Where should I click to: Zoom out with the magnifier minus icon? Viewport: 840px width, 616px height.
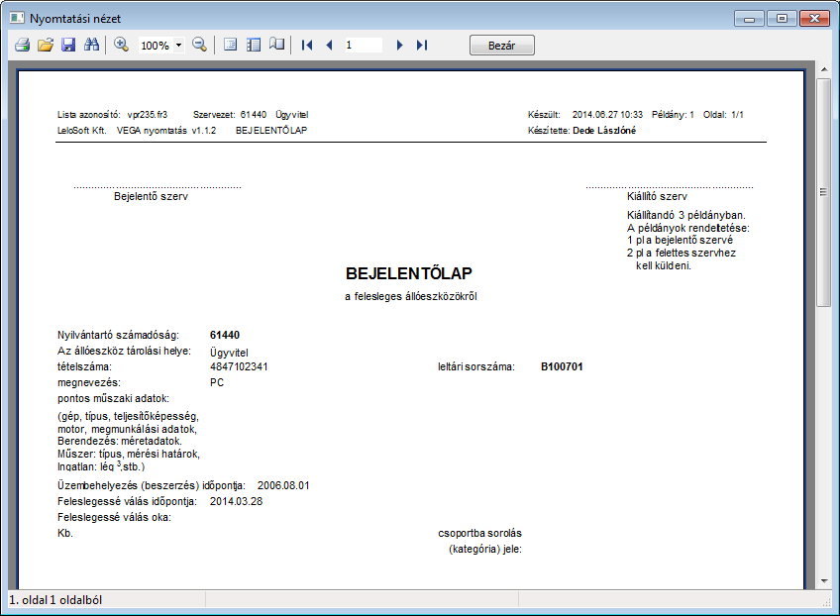point(200,45)
